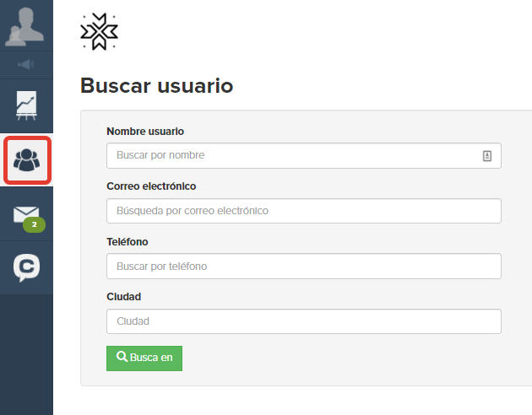
Task: Click the Teléfono label
Action: (x=128, y=242)
